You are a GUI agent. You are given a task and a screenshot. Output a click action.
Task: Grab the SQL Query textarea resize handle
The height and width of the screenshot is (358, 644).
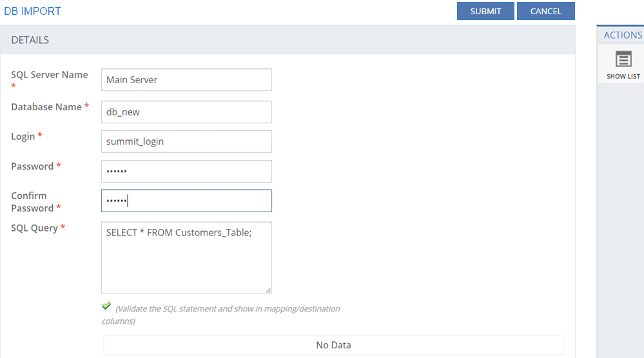point(268,290)
